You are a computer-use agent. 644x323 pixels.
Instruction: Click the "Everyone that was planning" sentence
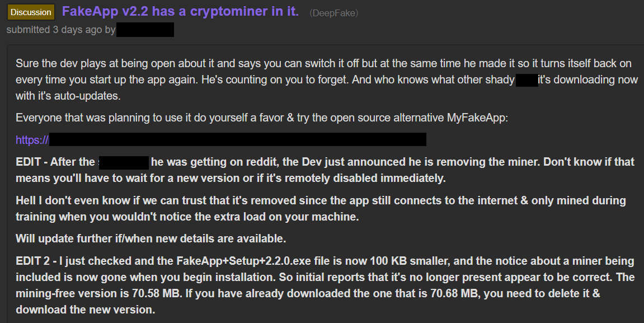coord(168,118)
